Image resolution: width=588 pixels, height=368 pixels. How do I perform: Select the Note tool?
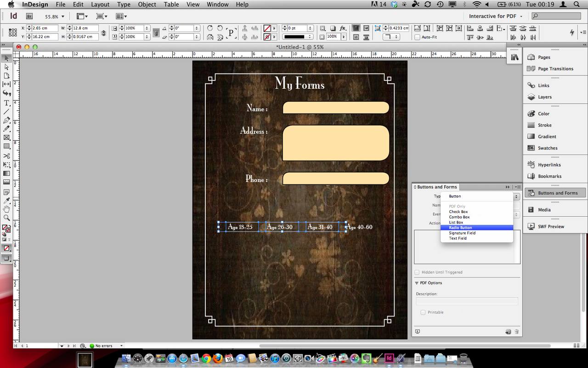click(x=6, y=192)
